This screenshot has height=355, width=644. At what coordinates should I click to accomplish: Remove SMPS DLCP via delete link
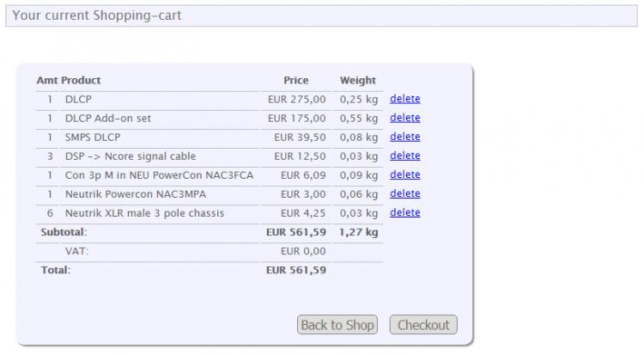click(x=404, y=137)
